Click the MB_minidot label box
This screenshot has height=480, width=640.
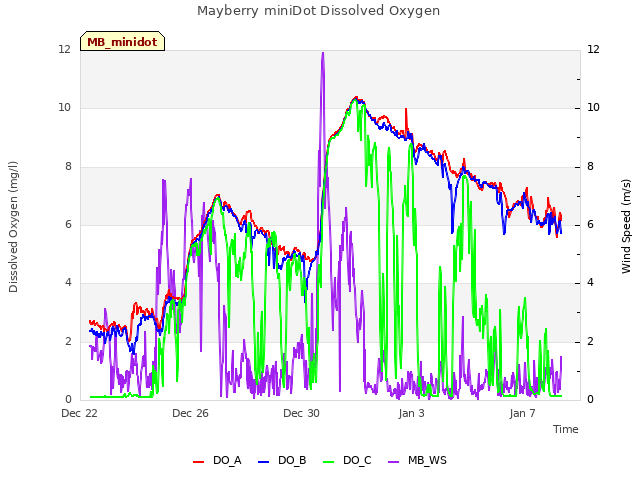(x=122, y=41)
